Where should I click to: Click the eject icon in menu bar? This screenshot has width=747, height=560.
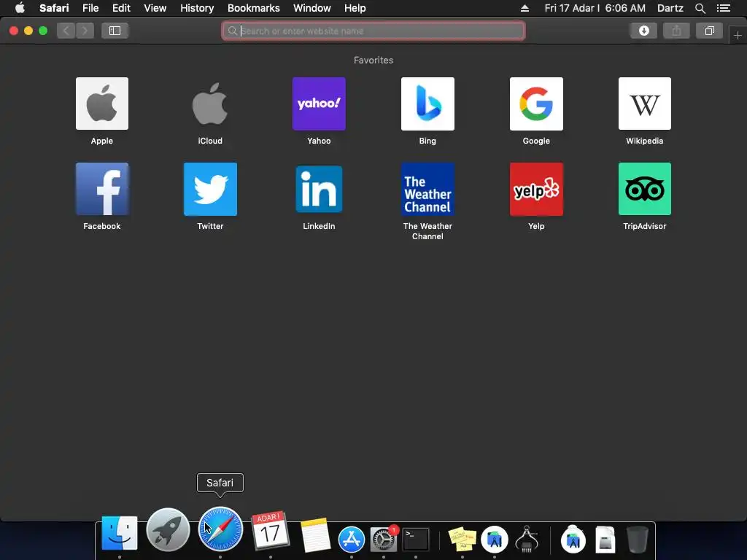525,8
